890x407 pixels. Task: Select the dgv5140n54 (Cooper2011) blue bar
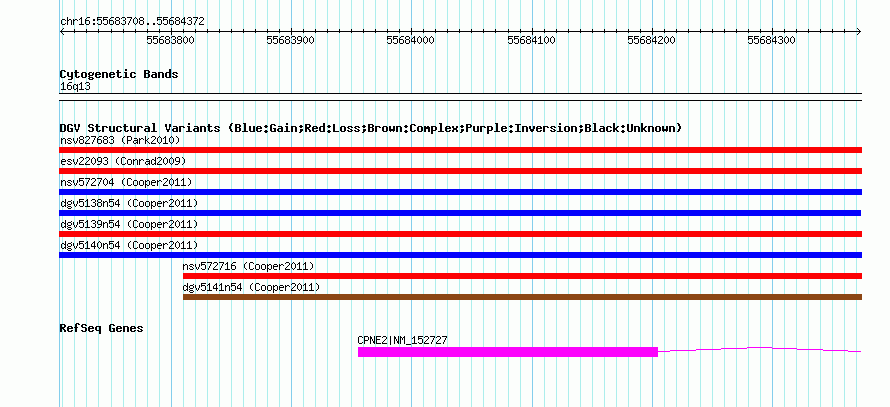coord(460,255)
